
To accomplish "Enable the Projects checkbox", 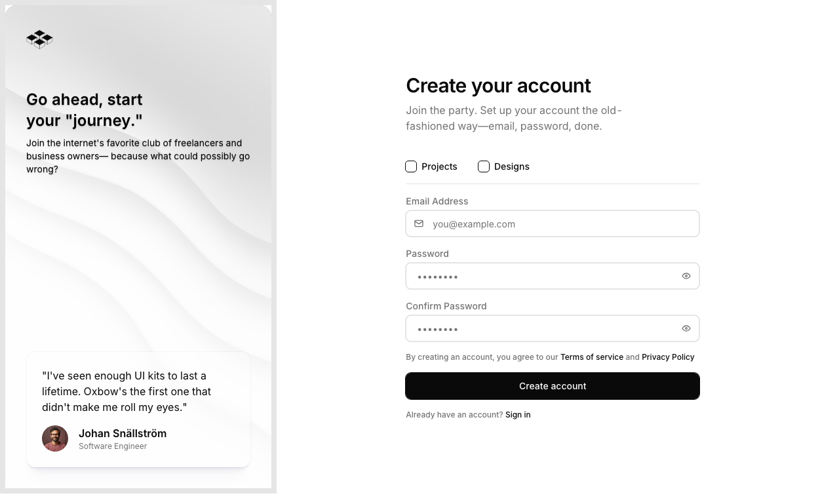I will tap(411, 166).
